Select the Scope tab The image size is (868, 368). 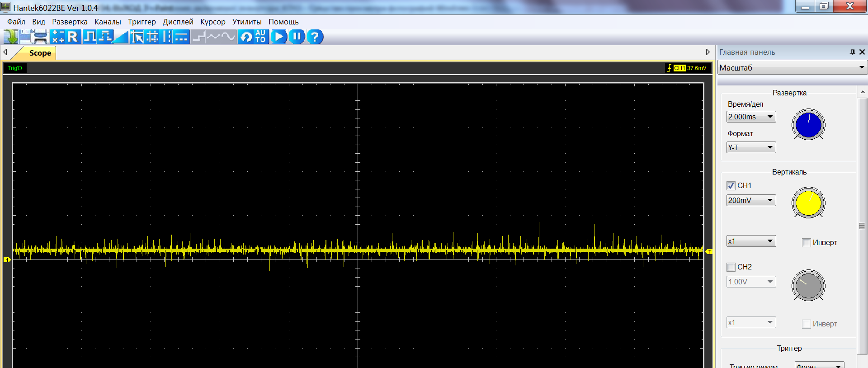point(40,53)
